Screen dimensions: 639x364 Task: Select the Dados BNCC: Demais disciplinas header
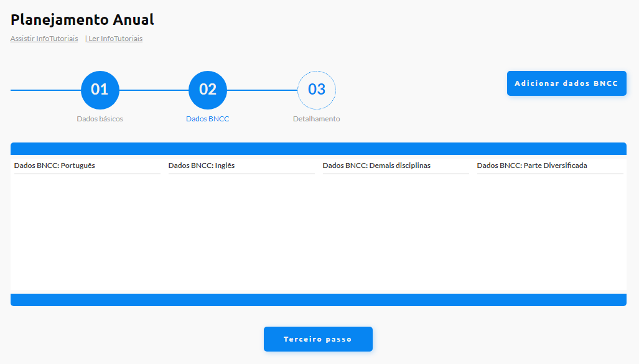coord(376,166)
